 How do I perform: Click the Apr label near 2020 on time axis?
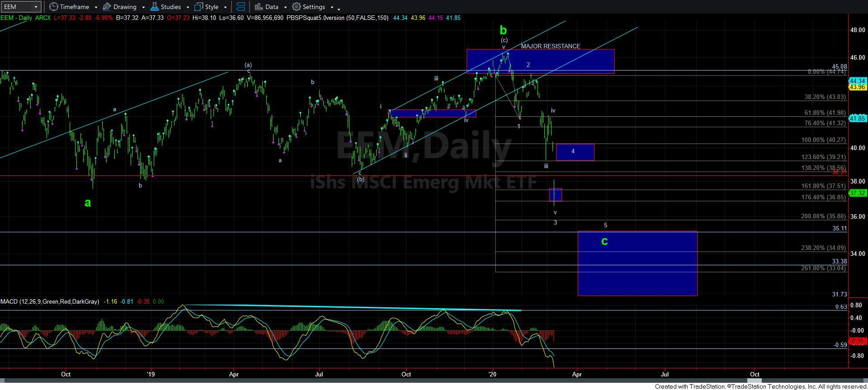click(577, 374)
